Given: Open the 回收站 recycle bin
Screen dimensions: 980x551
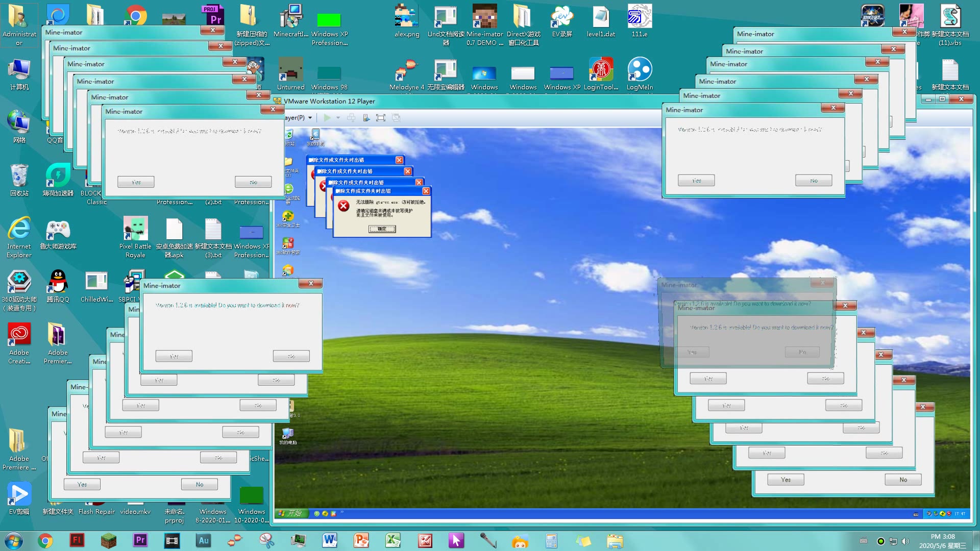Looking at the screenshot, I should [x=19, y=180].
